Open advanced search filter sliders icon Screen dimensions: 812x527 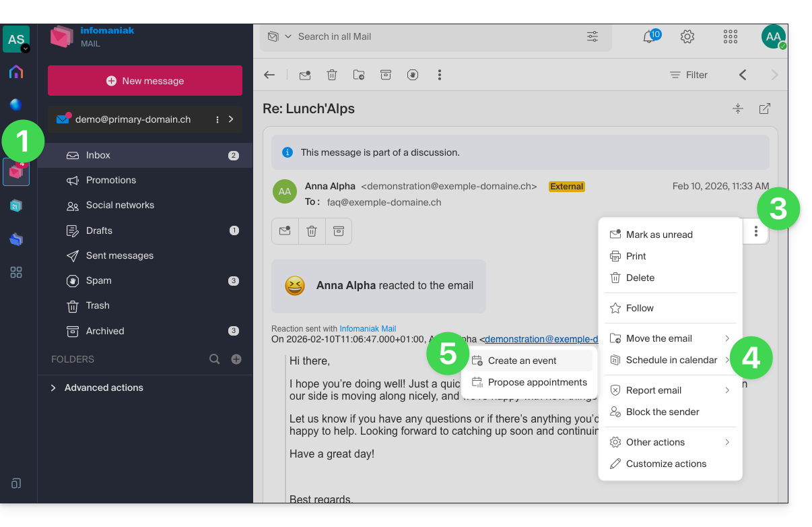[x=593, y=36]
